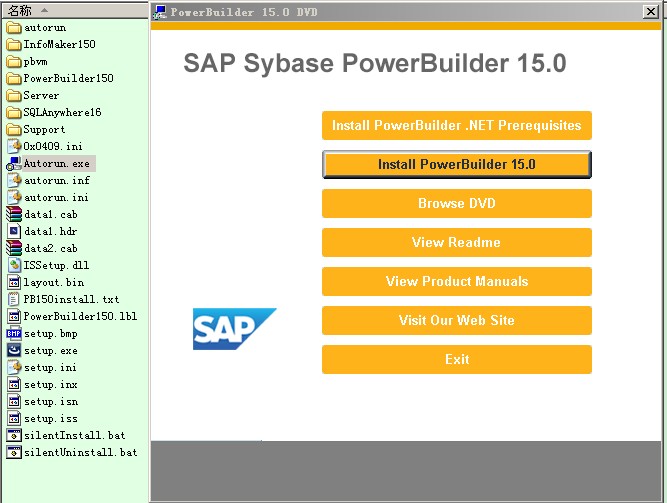Screen dimensions: 667x503
Task: Open View Readme button
Action: point(456,243)
